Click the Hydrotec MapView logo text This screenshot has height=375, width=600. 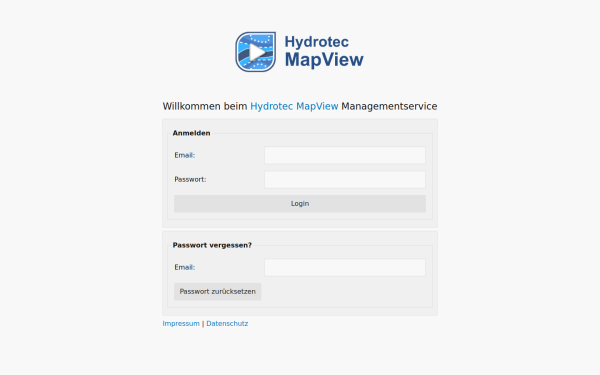pyautogui.click(x=324, y=52)
